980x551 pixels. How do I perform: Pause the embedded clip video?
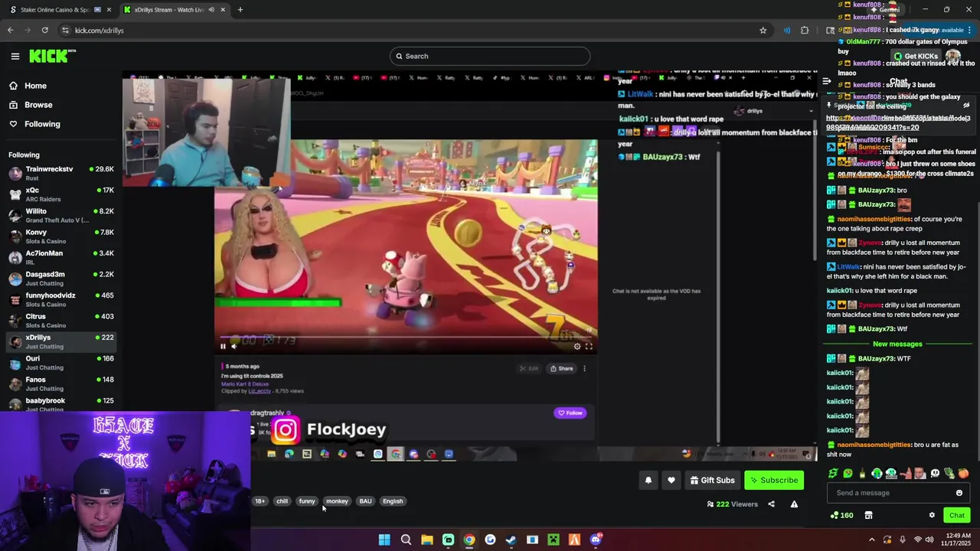[x=223, y=347]
